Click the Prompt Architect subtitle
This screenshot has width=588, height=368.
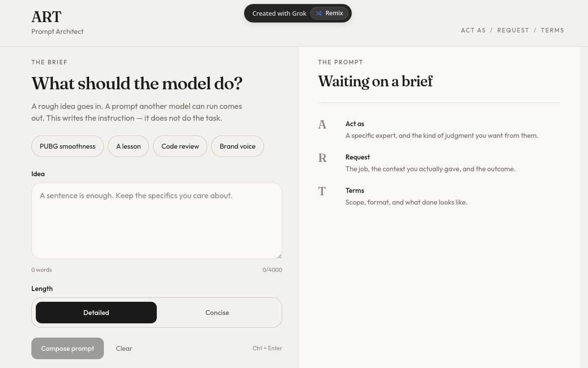point(57,31)
